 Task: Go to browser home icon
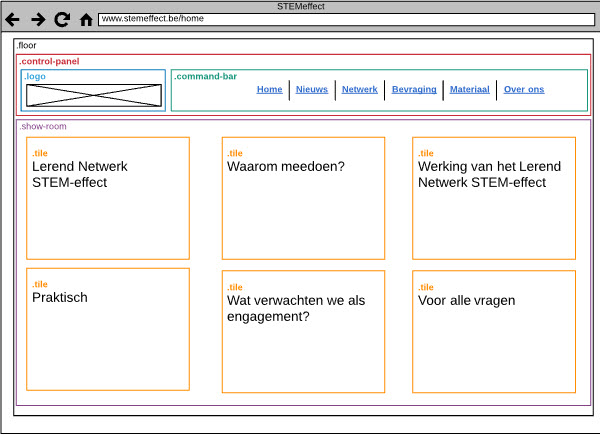tap(86, 20)
